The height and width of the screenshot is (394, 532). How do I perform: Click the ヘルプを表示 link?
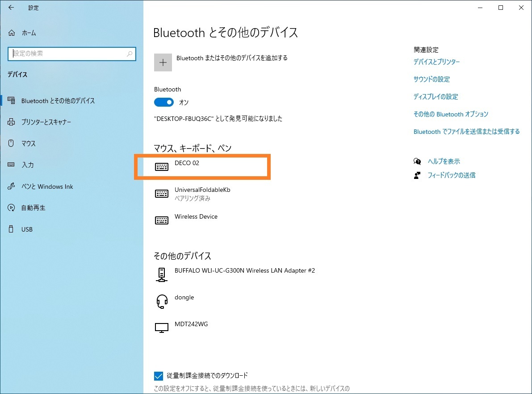click(x=444, y=161)
